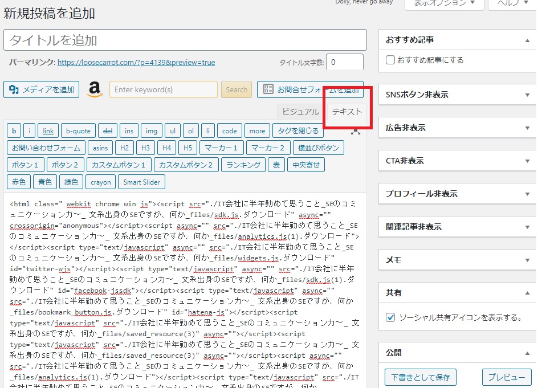The width and height of the screenshot is (538, 392).
Task: Collapse the おすすめ記事 panel
Action: pos(527,40)
